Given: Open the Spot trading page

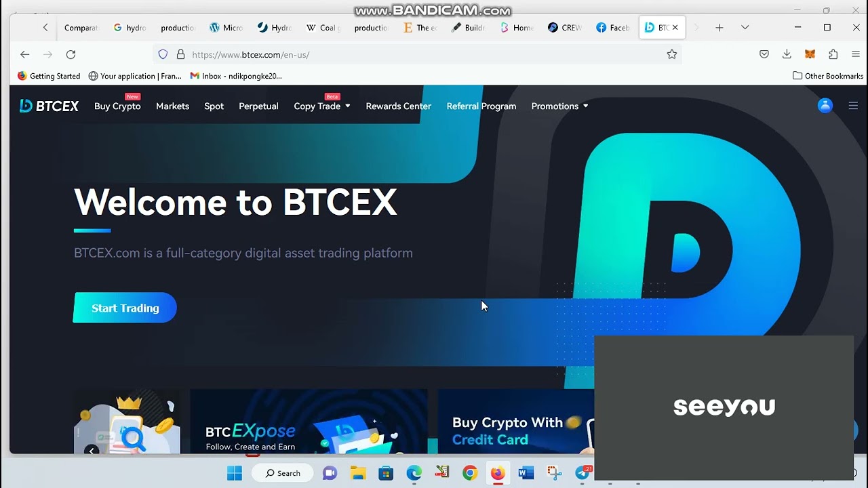Looking at the screenshot, I should point(214,106).
